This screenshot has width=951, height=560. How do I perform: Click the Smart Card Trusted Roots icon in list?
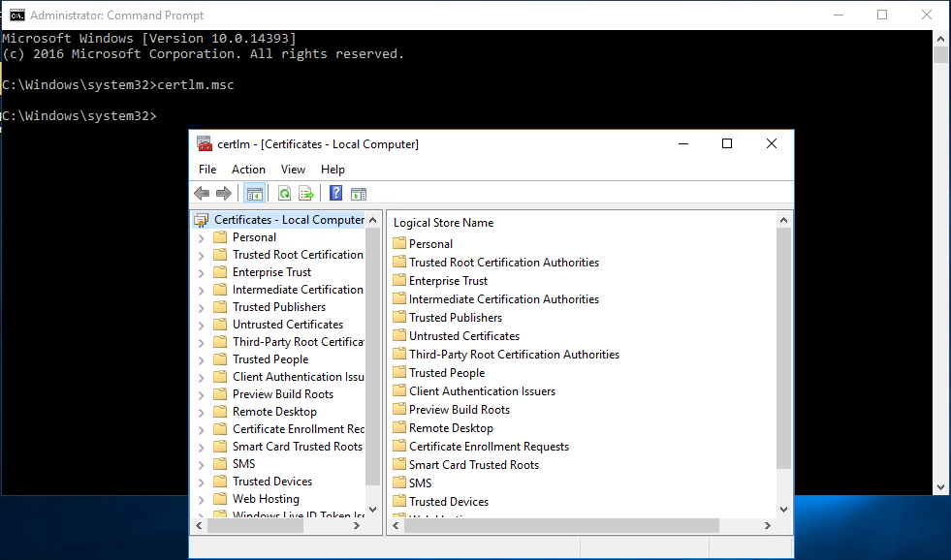click(399, 464)
